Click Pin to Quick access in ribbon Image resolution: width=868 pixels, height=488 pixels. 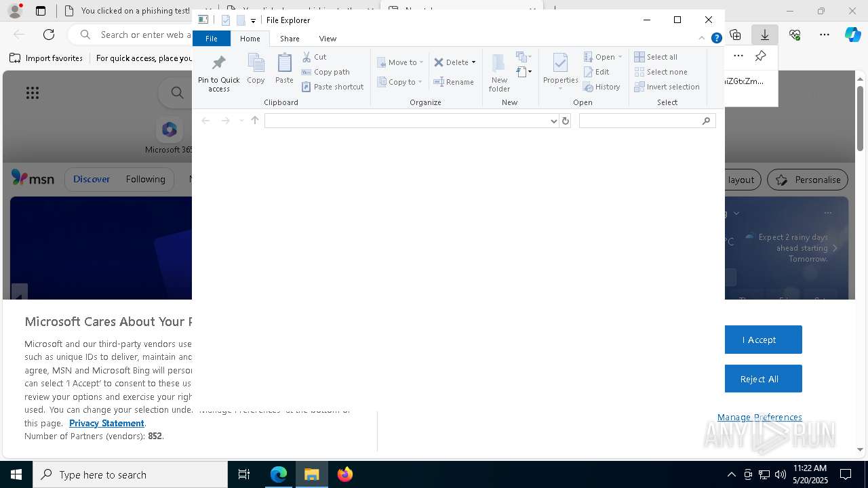tap(218, 73)
